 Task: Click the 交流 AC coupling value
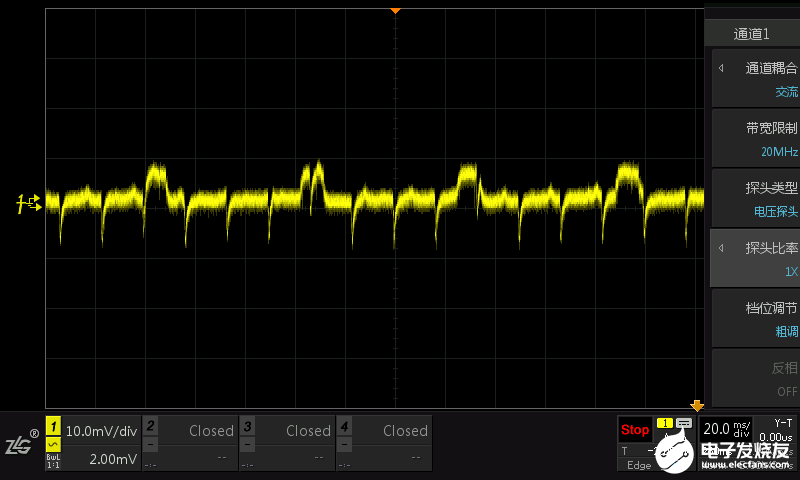point(786,92)
